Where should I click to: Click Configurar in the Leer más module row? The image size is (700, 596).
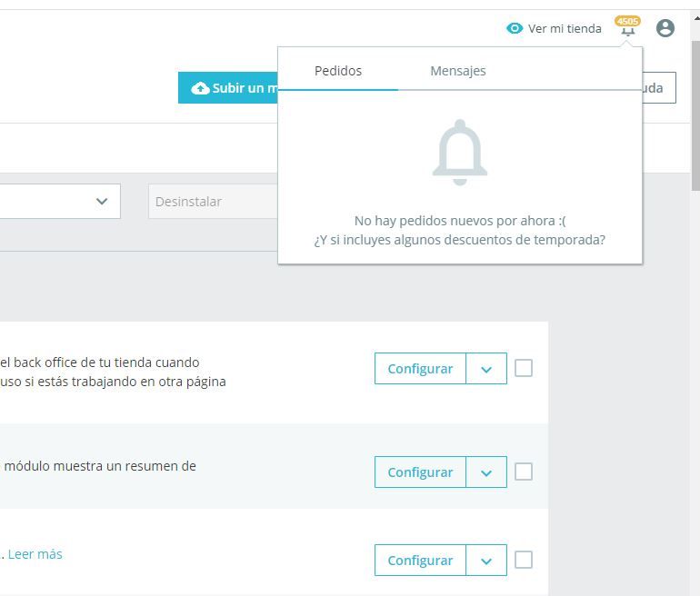point(420,560)
